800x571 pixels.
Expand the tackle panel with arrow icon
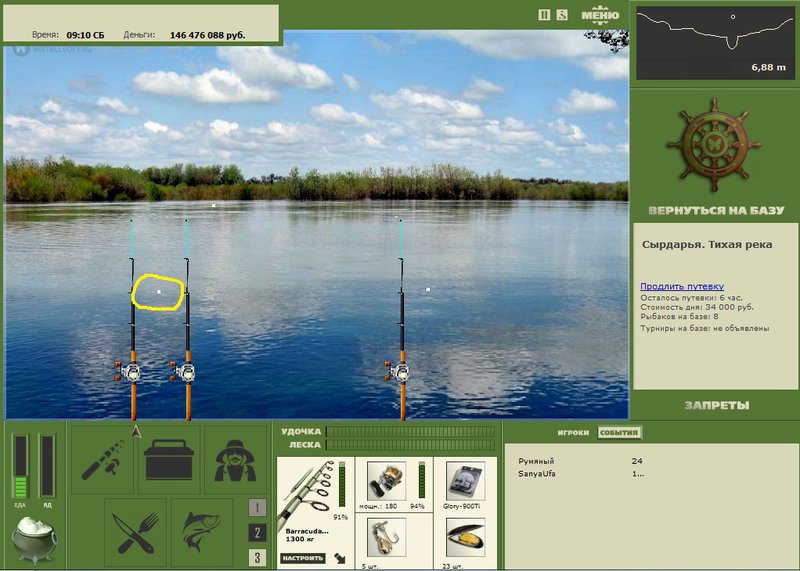[340, 558]
